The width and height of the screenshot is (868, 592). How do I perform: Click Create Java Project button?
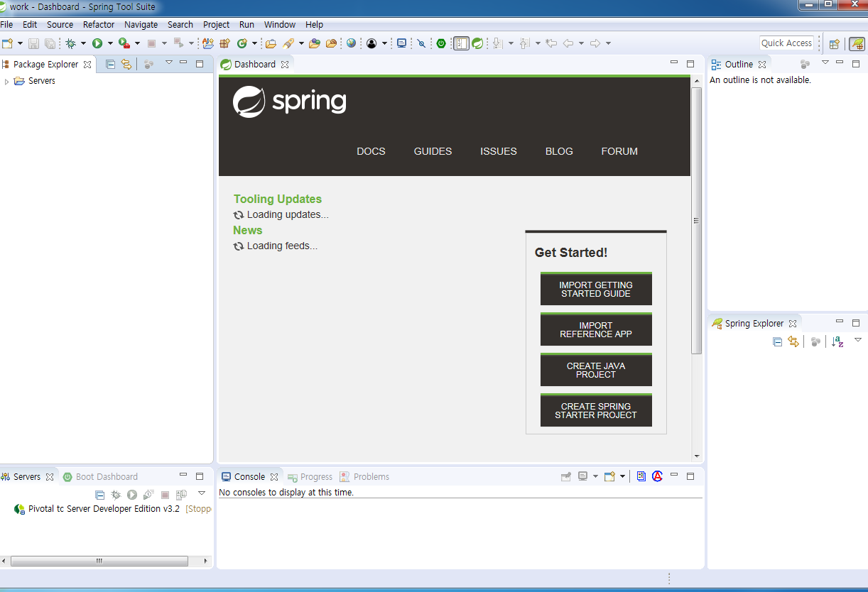pos(596,370)
